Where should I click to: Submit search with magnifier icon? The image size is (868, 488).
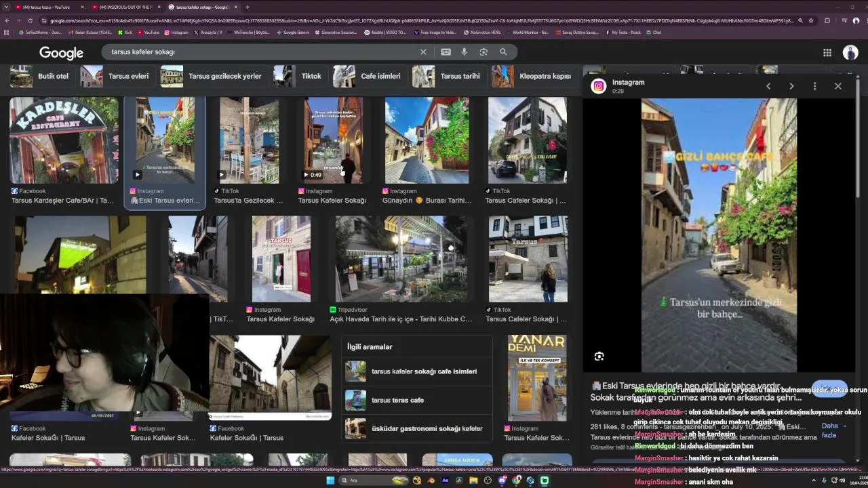(x=503, y=52)
